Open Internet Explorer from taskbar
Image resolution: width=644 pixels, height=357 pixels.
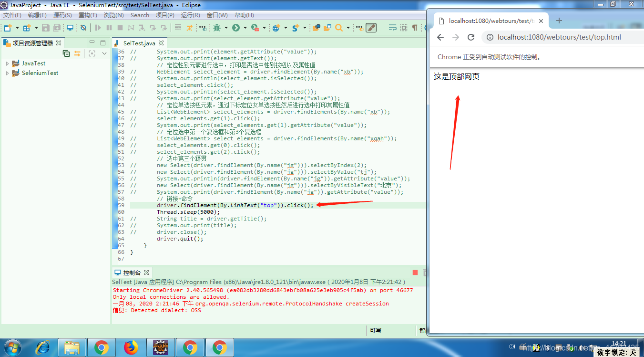click(x=42, y=347)
